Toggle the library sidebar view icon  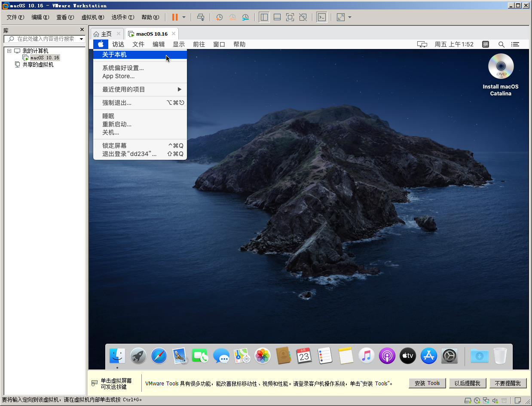[x=264, y=17]
